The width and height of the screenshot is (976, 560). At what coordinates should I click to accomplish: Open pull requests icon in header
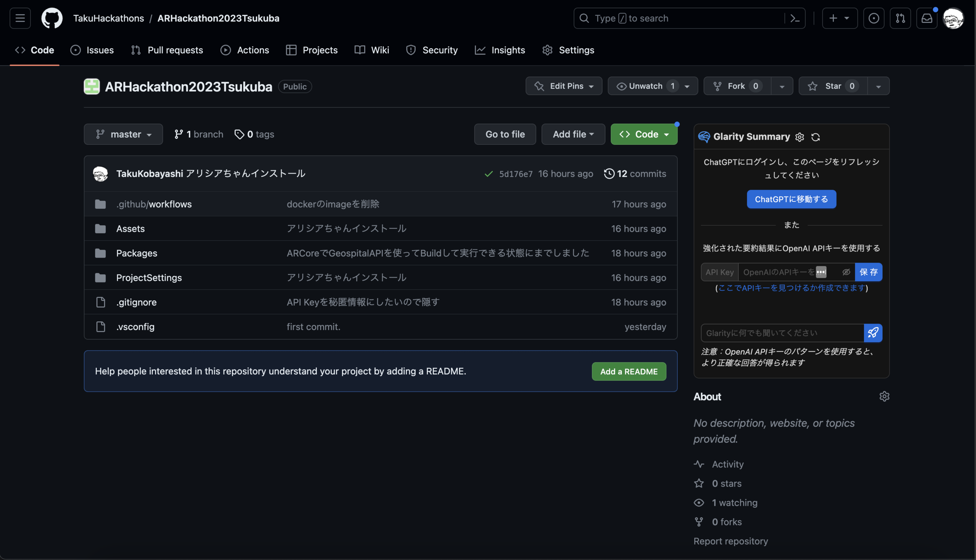[x=900, y=18]
